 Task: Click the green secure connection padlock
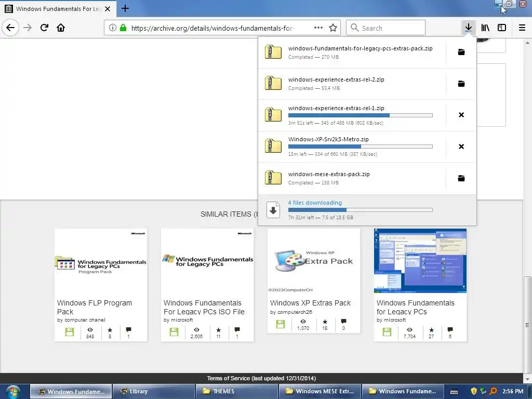pos(123,28)
